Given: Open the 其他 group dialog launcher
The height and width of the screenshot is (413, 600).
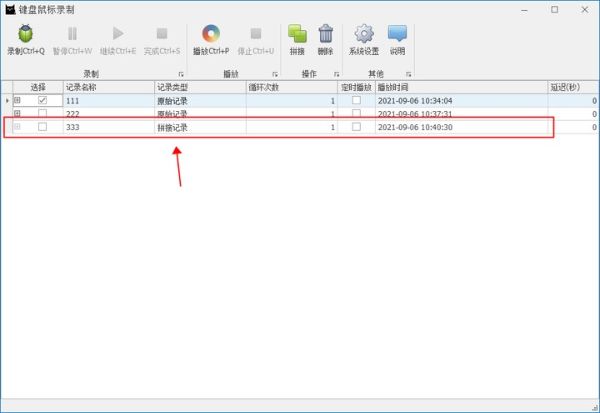Looking at the screenshot, I should (408, 74).
